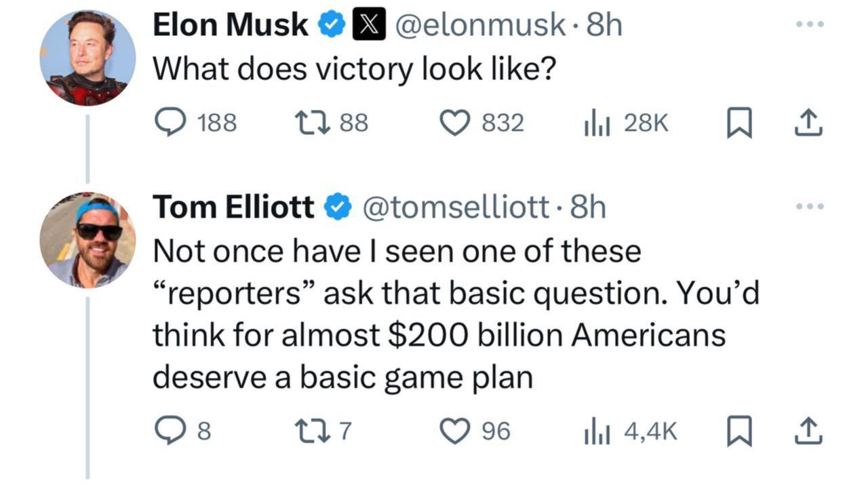Bookmark Elon Musk's tweet
This screenshot has height=487, width=868.
[x=740, y=123]
